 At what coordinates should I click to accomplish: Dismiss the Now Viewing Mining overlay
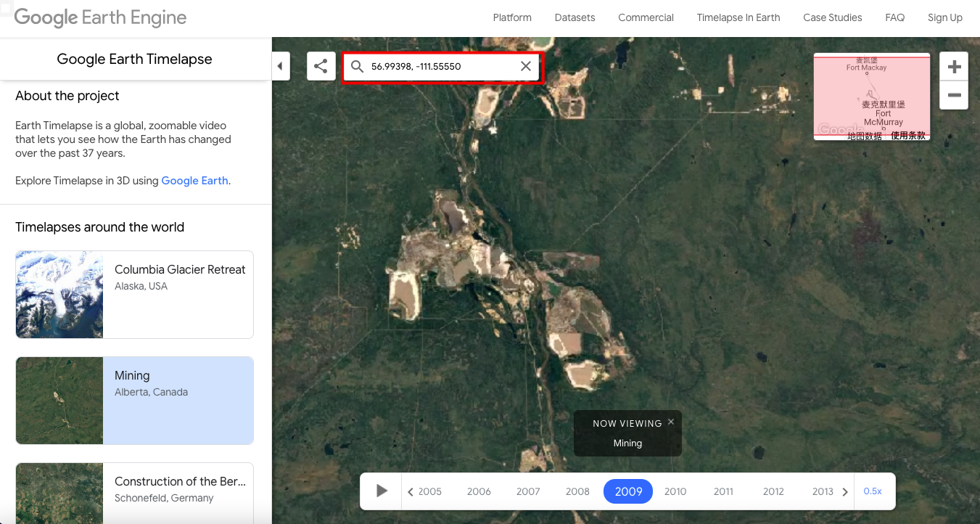click(671, 421)
